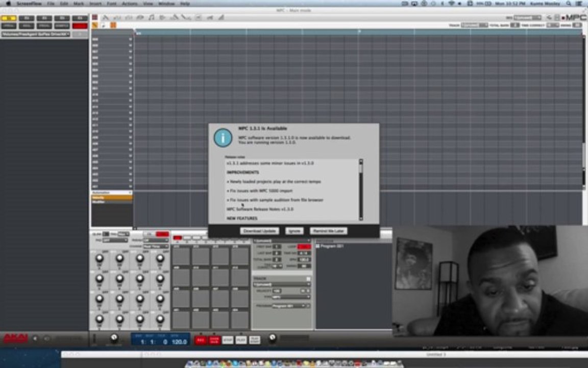Open the Edit menu

[x=64, y=4]
